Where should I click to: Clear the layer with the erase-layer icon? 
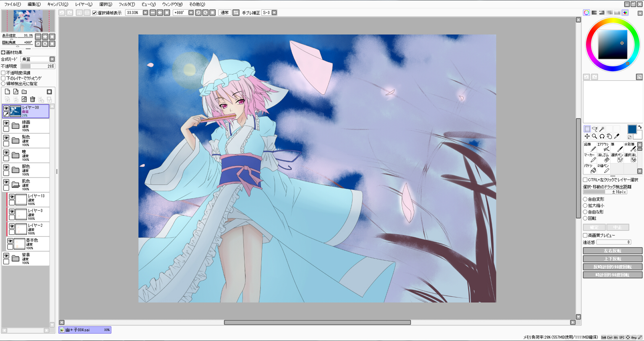click(24, 99)
